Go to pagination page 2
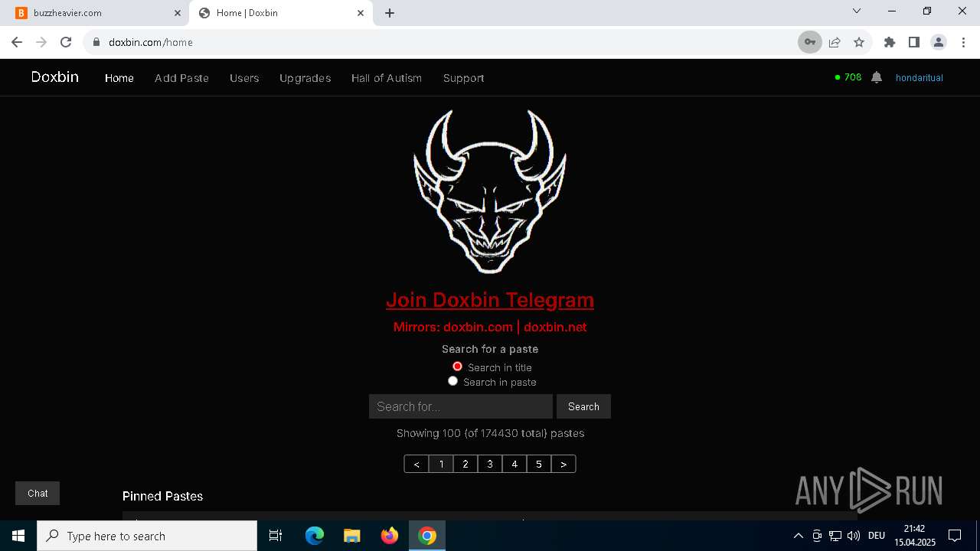Screen dimensions: 980x551 (465, 464)
